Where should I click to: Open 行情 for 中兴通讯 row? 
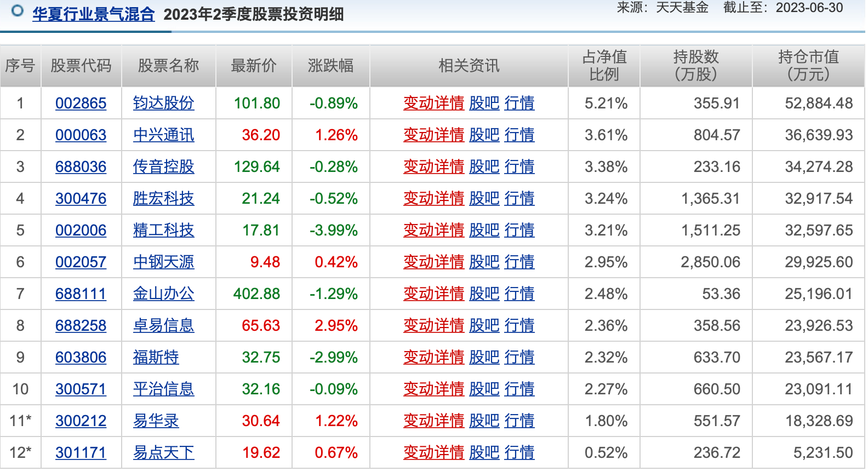click(x=519, y=135)
